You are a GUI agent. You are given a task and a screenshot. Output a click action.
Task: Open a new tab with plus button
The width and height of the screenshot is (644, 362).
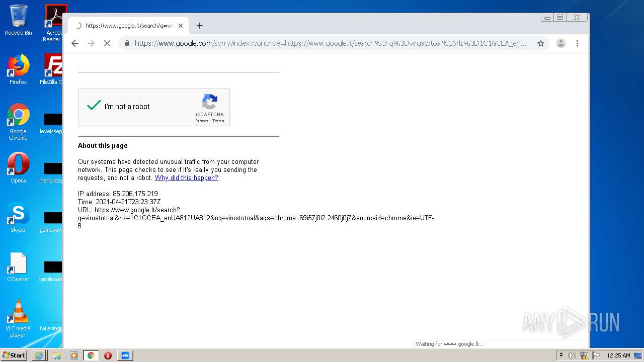coord(200,26)
